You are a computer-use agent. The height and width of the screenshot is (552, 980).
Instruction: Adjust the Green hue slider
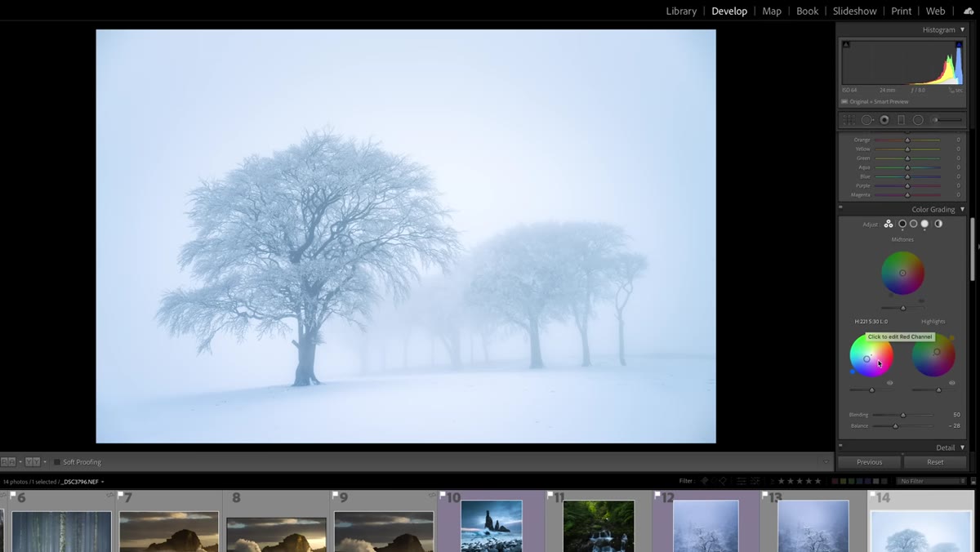pyautogui.click(x=907, y=158)
